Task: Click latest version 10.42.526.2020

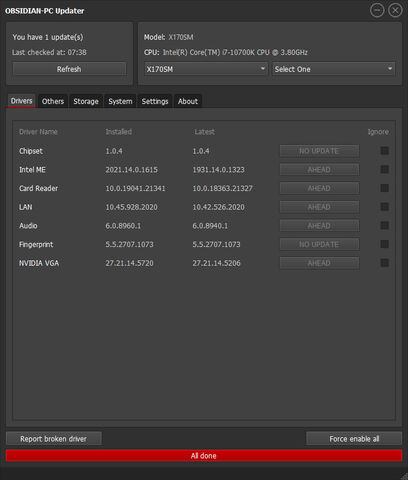Action: (218, 207)
